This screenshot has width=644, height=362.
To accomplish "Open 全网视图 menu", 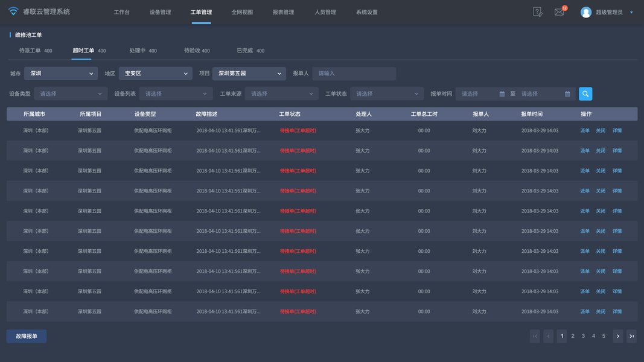I will click(242, 12).
